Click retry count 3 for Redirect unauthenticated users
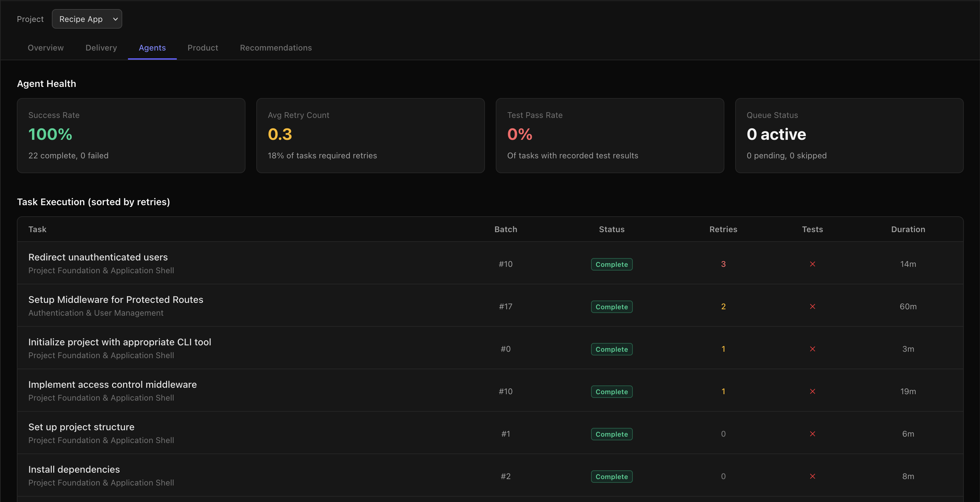 pyautogui.click(x=723, y=264)
